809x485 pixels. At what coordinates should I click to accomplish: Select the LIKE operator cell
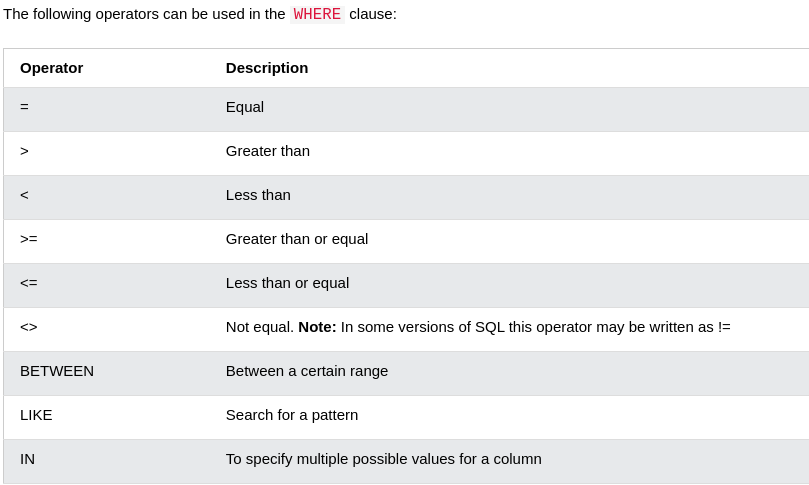[x=36, y=415]
